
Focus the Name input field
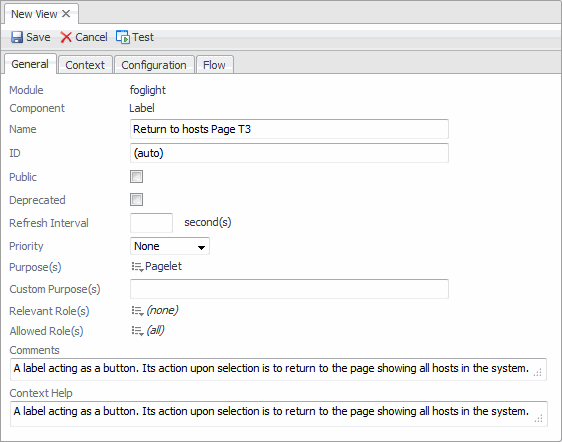(x=289, y=129)
